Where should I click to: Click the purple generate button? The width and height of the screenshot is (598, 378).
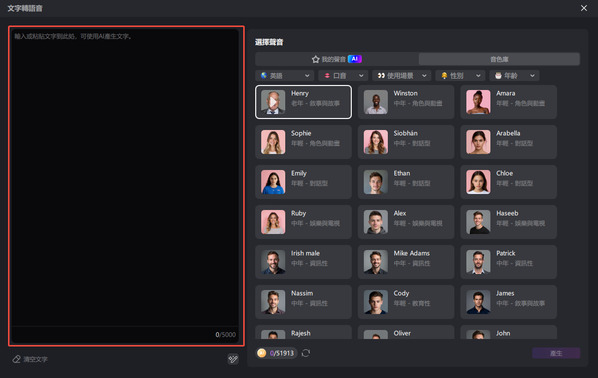[x=556, y=353]
